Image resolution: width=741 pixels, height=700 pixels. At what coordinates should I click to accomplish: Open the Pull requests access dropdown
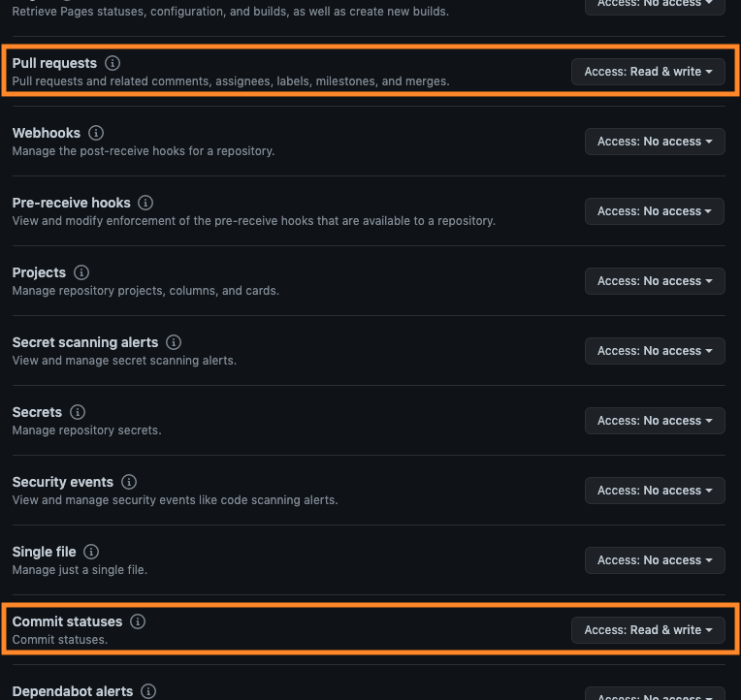tap(648, 72)
